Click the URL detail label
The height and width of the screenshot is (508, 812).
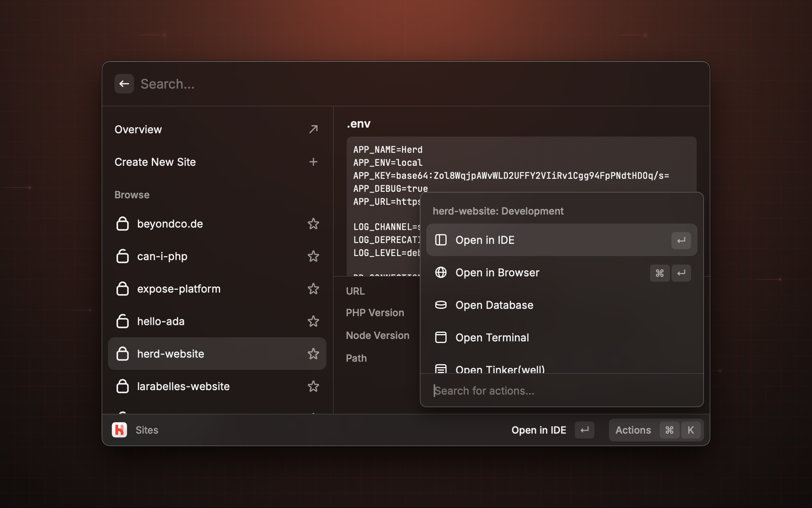coord(355,291)
